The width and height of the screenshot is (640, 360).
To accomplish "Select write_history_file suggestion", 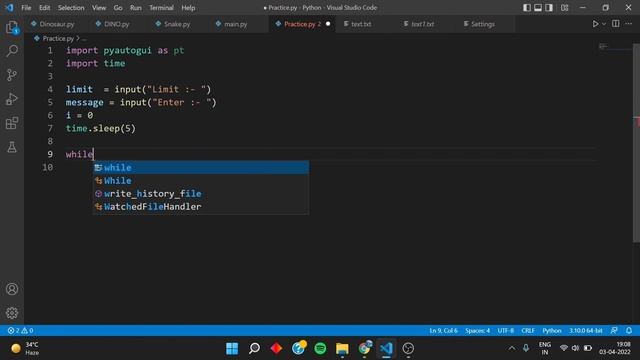I will [x=201, y=193].
